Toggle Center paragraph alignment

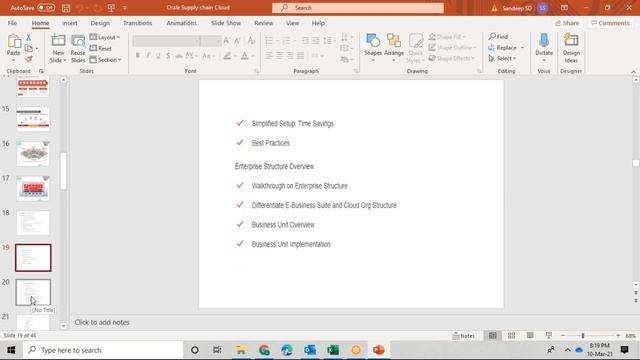click(x=279, y=56)
